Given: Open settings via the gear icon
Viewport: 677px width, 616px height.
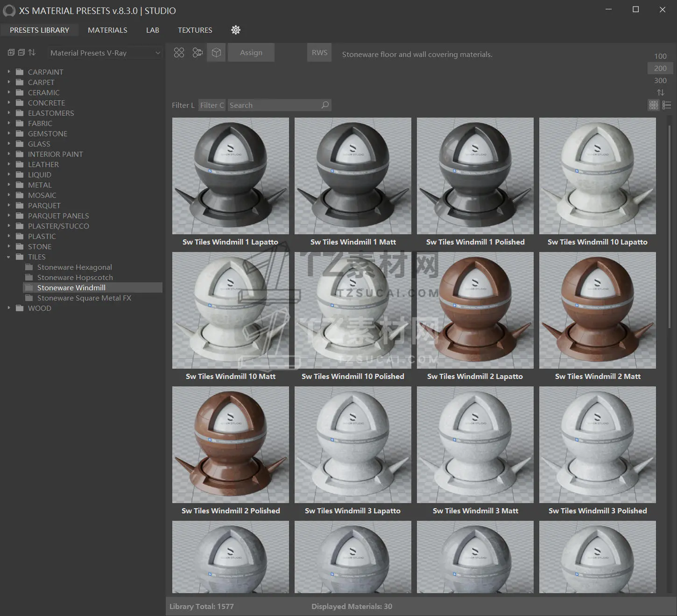Looking at the screenshot, I should click(236, 30).
